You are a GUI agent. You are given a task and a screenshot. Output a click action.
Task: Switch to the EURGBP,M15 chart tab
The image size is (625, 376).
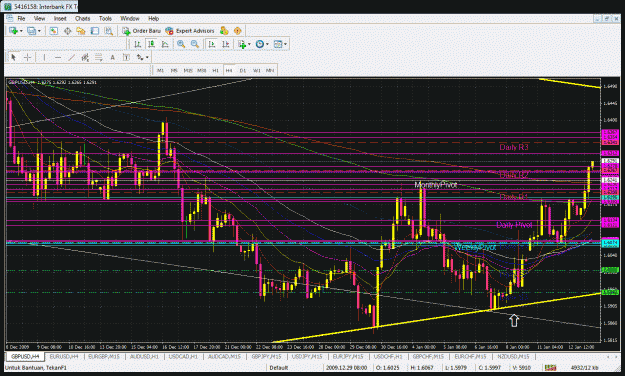click(x=104, y=356)
